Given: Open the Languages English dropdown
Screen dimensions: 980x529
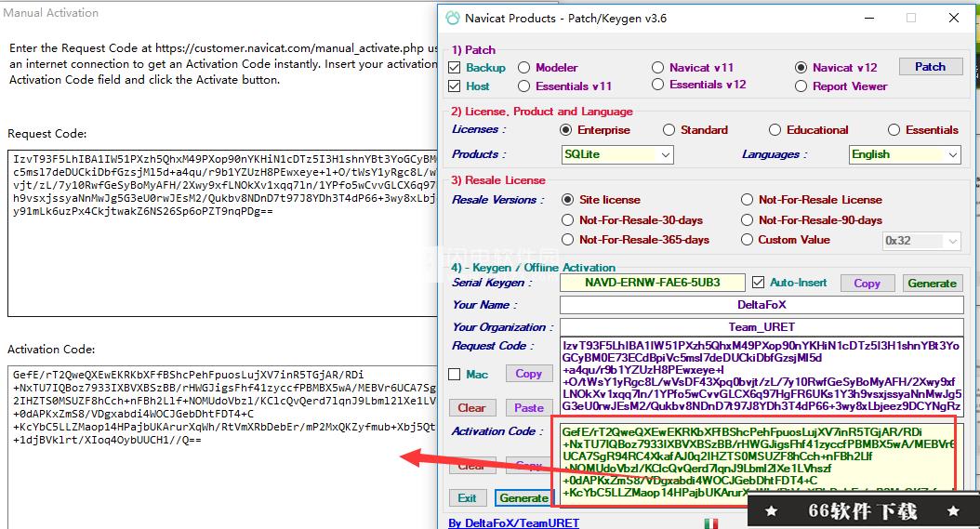Looking at the screenshot, I should pyautogui.click(x=905, y=154).
